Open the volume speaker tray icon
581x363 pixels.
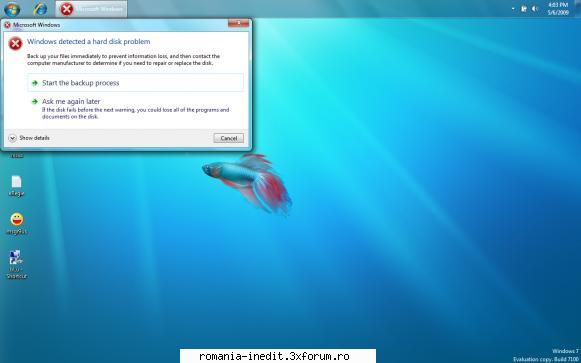point(535,9)
